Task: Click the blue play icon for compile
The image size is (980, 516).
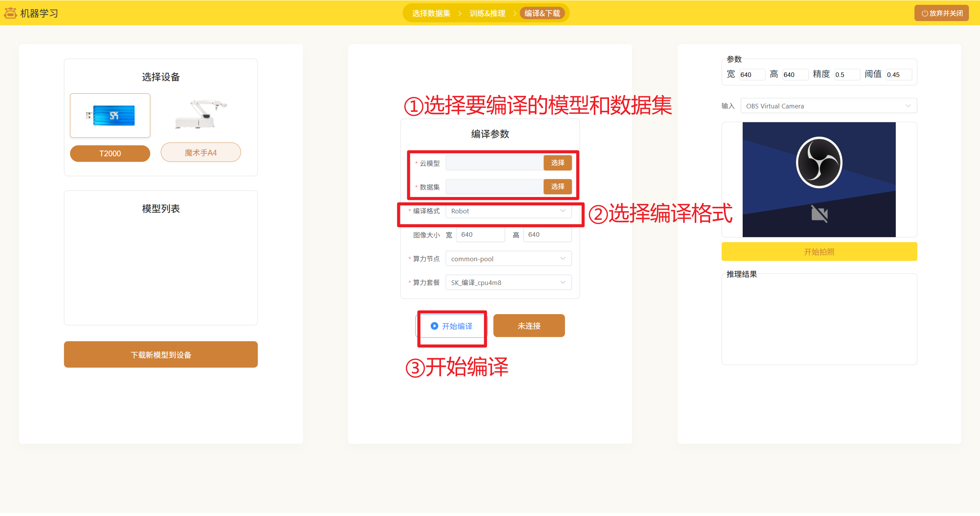Action: pos(434,326)
